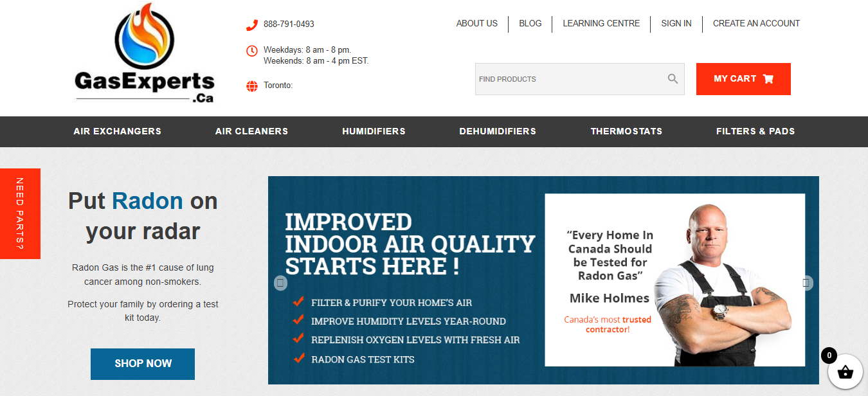Advance to next banner slide arrow

click(x=806, y=283)
